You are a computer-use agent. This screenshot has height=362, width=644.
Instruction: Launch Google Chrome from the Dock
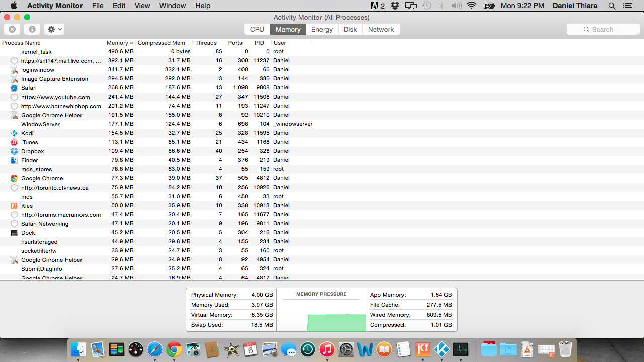174,349
